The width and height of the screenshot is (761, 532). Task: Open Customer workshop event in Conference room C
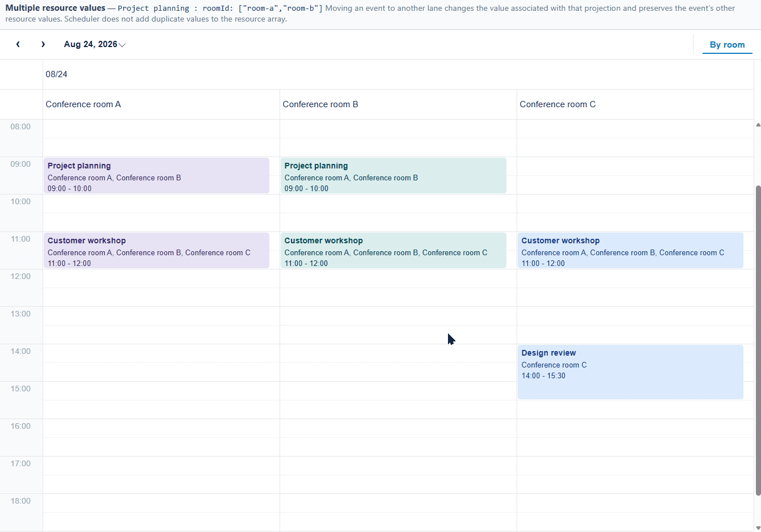click(x=631, y=251)
